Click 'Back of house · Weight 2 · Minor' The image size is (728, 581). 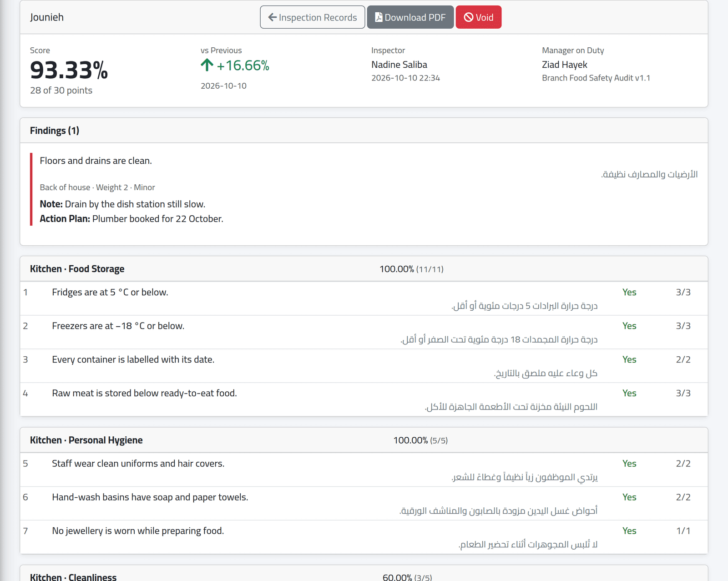pos(97,187)
